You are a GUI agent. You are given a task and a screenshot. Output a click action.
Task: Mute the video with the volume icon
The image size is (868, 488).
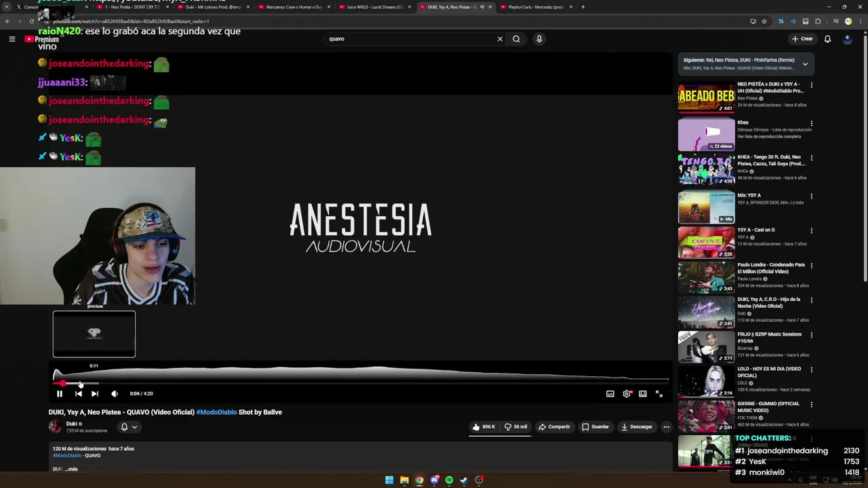click(x=115, y=393)
